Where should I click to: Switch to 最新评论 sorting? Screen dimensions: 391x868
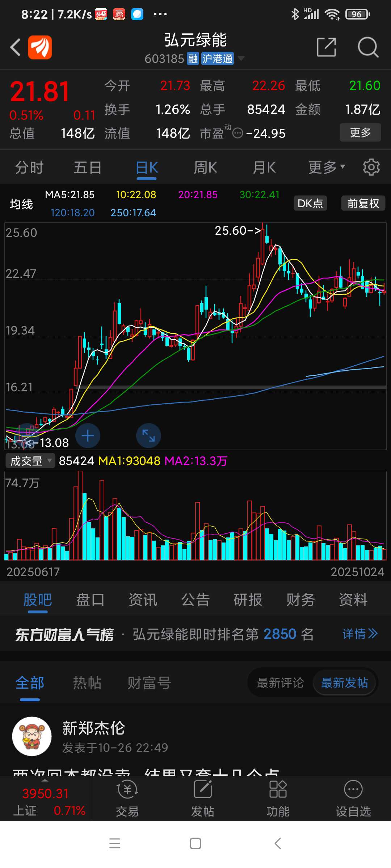point(280,683)
